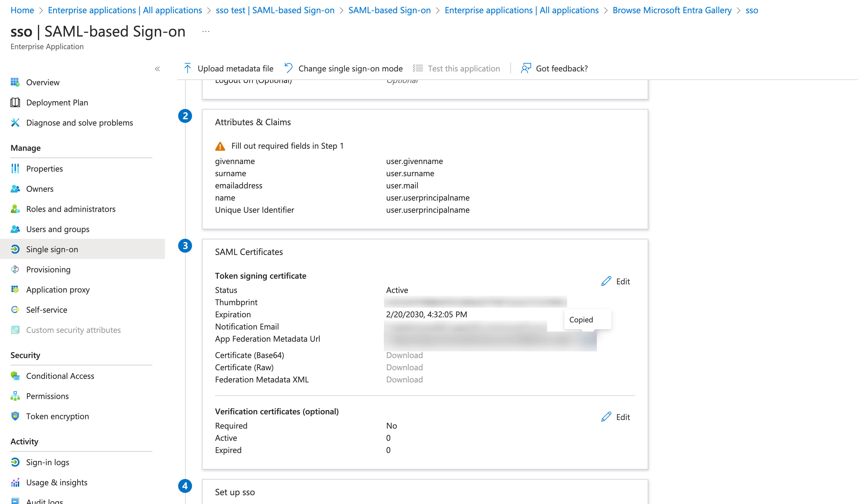
Task: Collapse the sidebar with double-chevron
Action: pos(157,69)
